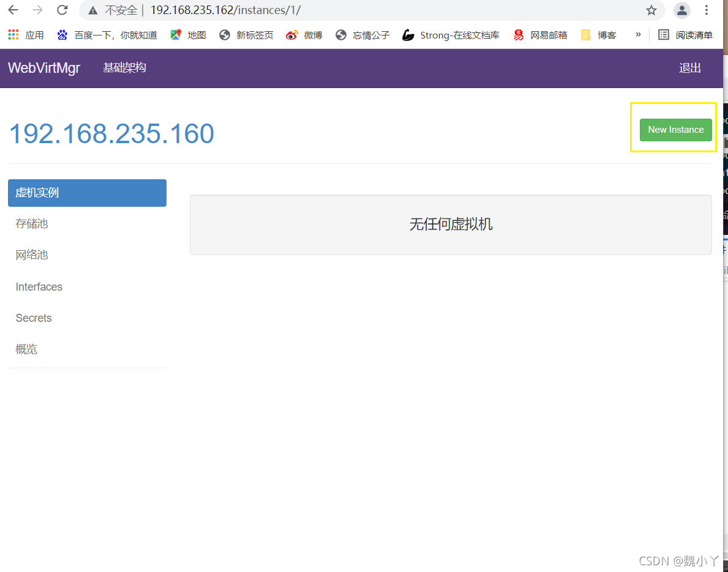This screenshot has height=572, width=728.
Task: Reload the page with the refresh icon
Action: pos(62,10)
